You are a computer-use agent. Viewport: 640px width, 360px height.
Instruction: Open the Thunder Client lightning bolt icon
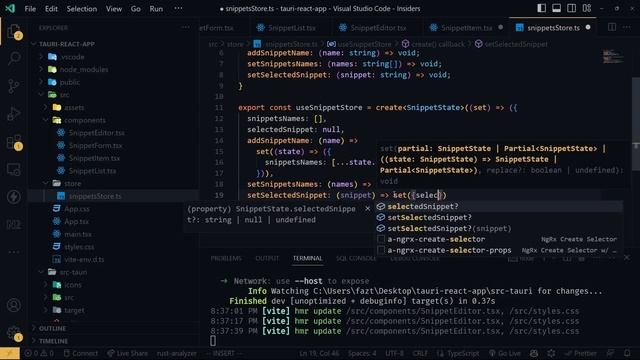(13, 197)
